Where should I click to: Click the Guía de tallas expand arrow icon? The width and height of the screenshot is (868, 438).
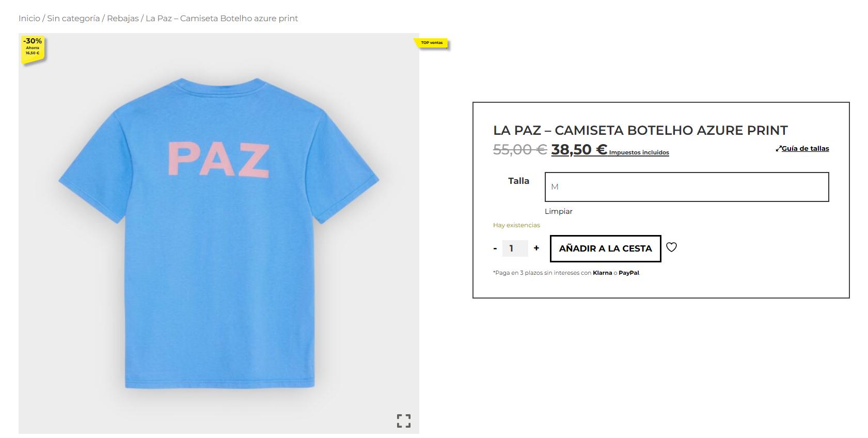point(778,149)
